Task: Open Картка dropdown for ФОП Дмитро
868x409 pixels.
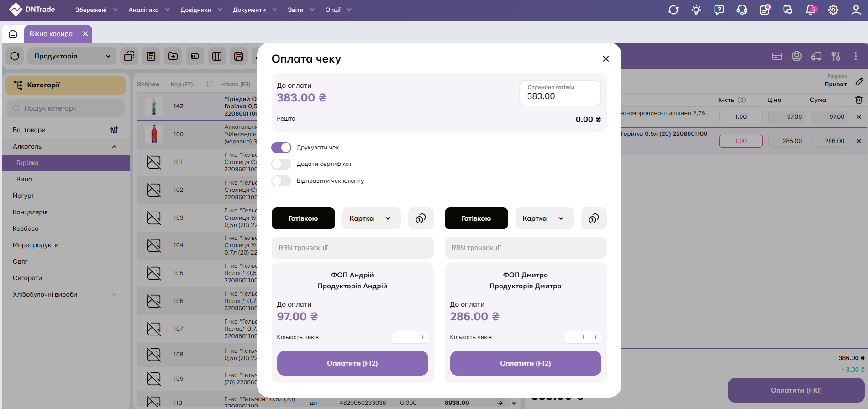Action: [544, 218]
